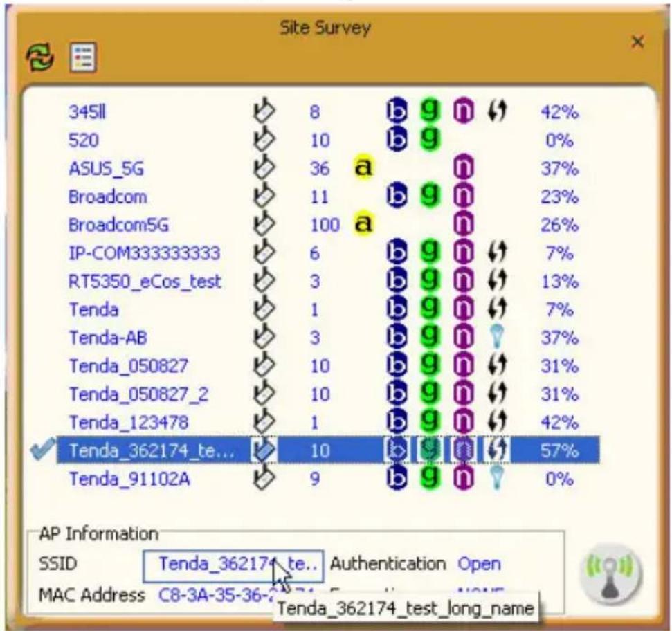Image resolution: width=672 pixels, height=631 pixels.
Task: Select the Tenda-AB network
Action: [x=328, y=338]
